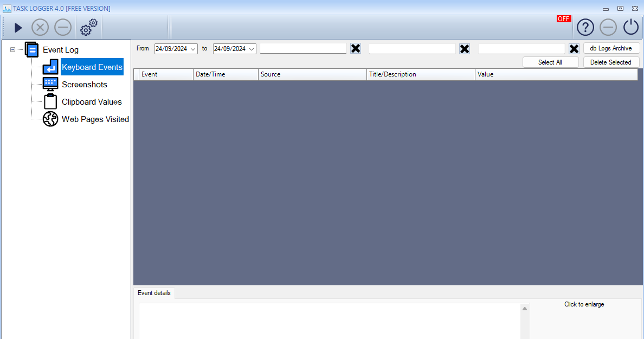Click the third filter text field
This screenshot has width=644, height=339.
pos(521,49)
